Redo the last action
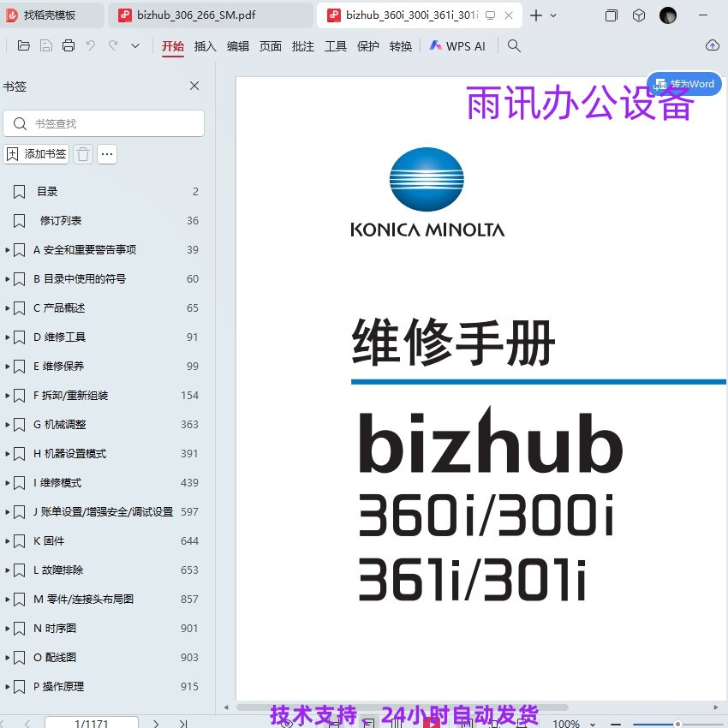728x728 pixels. tap(113, 45)
